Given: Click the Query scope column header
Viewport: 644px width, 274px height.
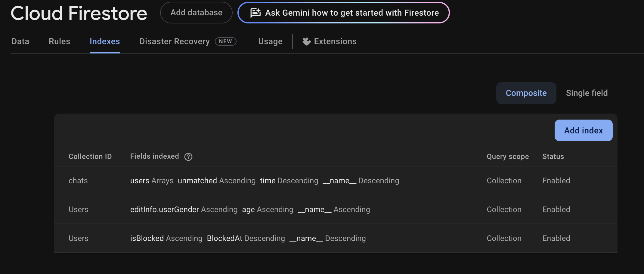Looking at the screenshot, I should [x=508, y=157].
